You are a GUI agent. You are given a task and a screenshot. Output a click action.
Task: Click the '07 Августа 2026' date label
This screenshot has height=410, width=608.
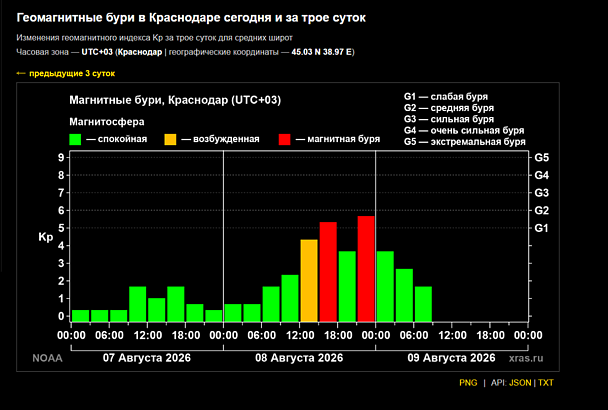[x=147, y=358]
